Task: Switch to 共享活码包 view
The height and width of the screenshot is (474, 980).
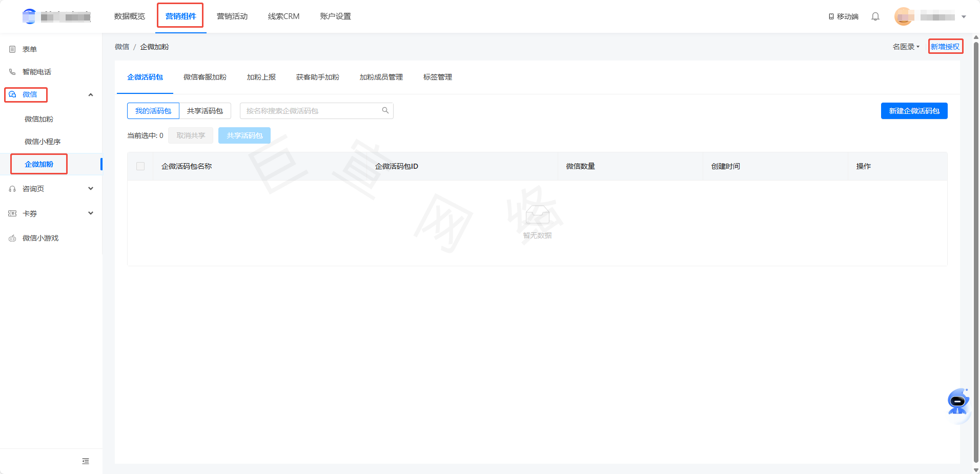Action: 206,110
